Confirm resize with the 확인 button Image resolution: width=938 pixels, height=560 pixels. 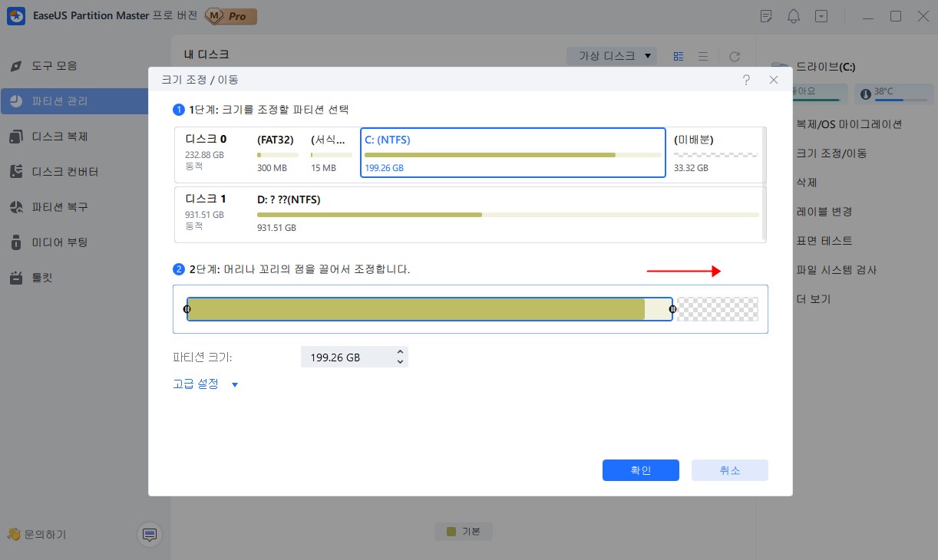[x=641, y=470]
